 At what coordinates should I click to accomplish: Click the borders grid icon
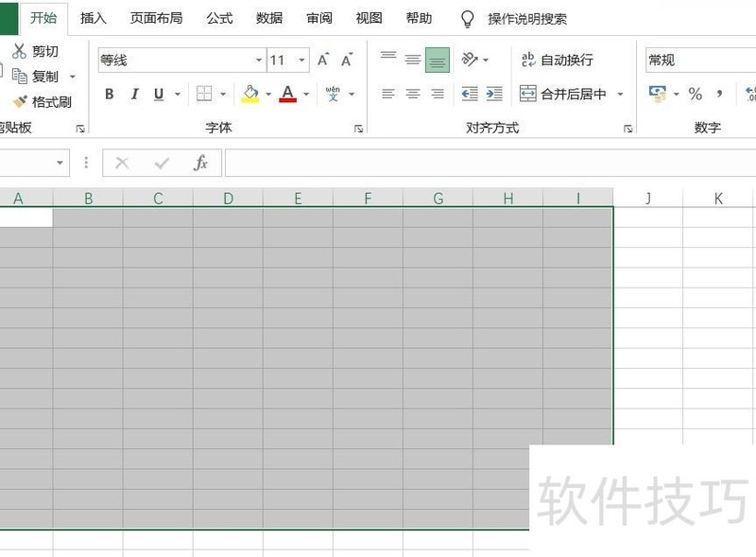(x=204, y=94)
